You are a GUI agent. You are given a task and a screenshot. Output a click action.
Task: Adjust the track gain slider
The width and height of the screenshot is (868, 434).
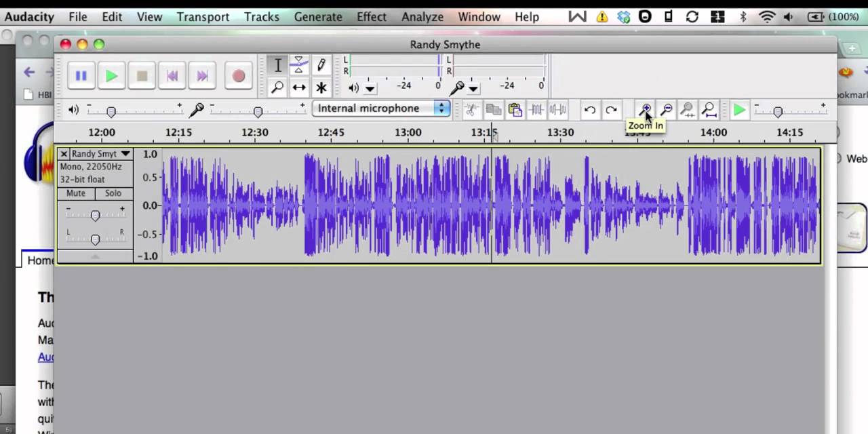[95, 216]
